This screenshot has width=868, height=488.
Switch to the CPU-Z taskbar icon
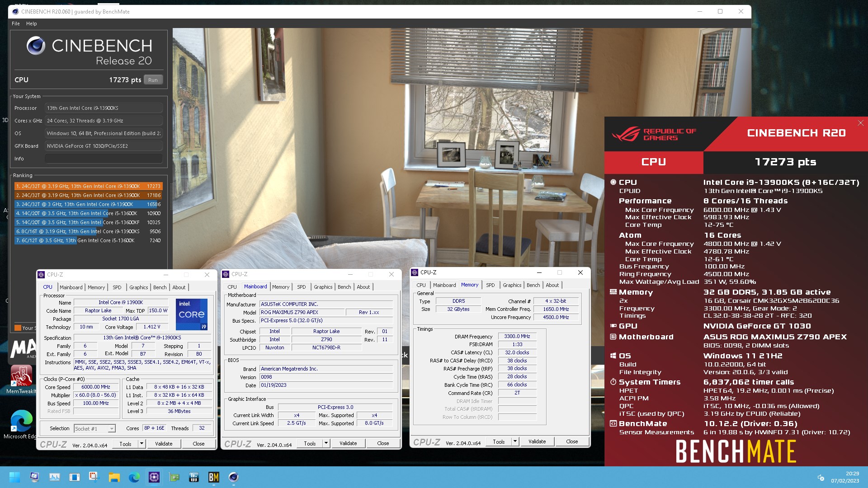tap(154, 477)
